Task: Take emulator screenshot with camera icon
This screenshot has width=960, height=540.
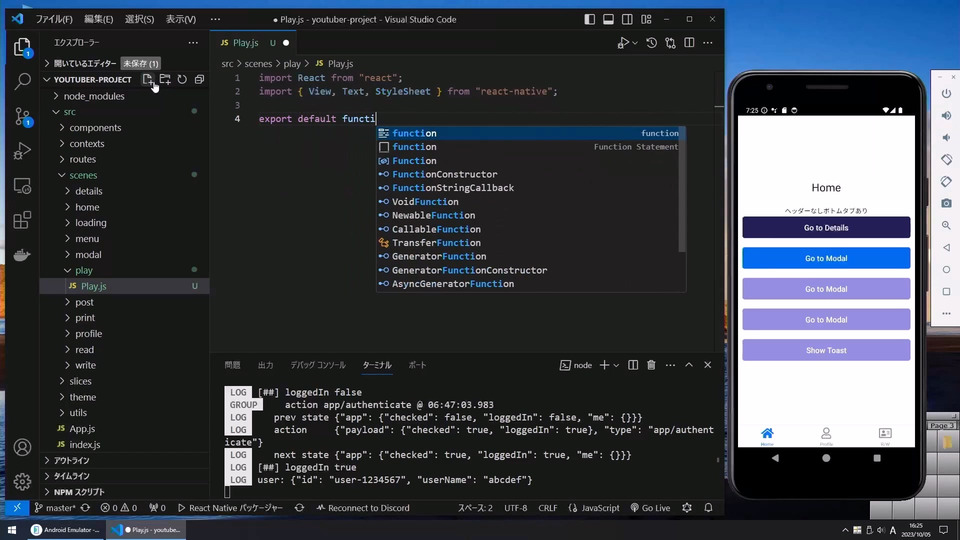Action: point(947,203)
